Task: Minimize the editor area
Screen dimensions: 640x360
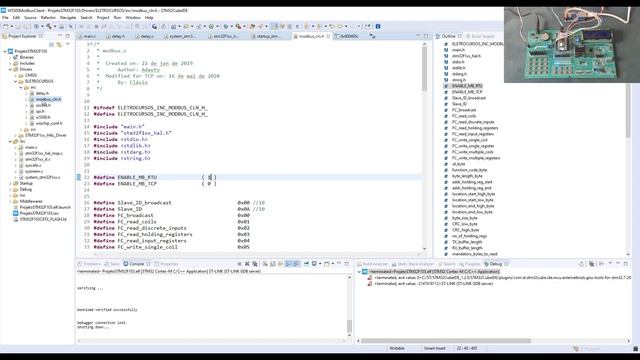Action: 418,36
